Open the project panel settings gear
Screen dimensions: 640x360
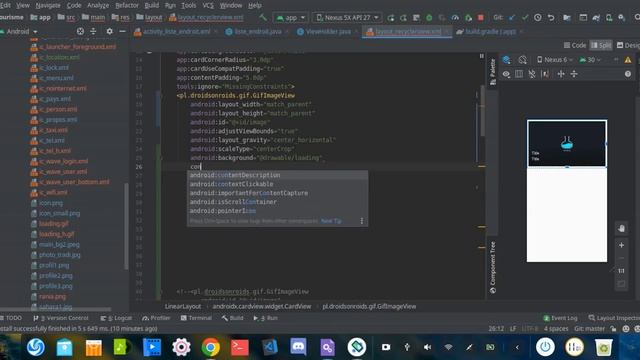coord(109,31)
